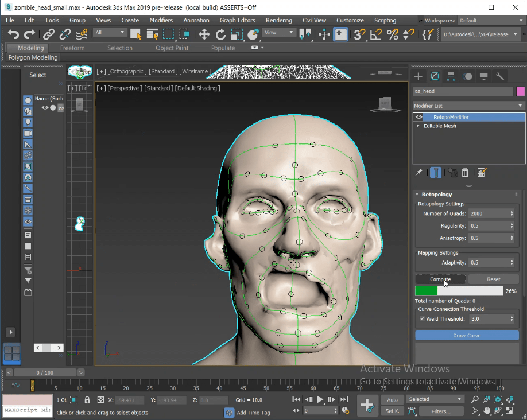527x420 pixels.
Task: Hide RetopoModifier using its eye icon
Action: click(419, 117)
